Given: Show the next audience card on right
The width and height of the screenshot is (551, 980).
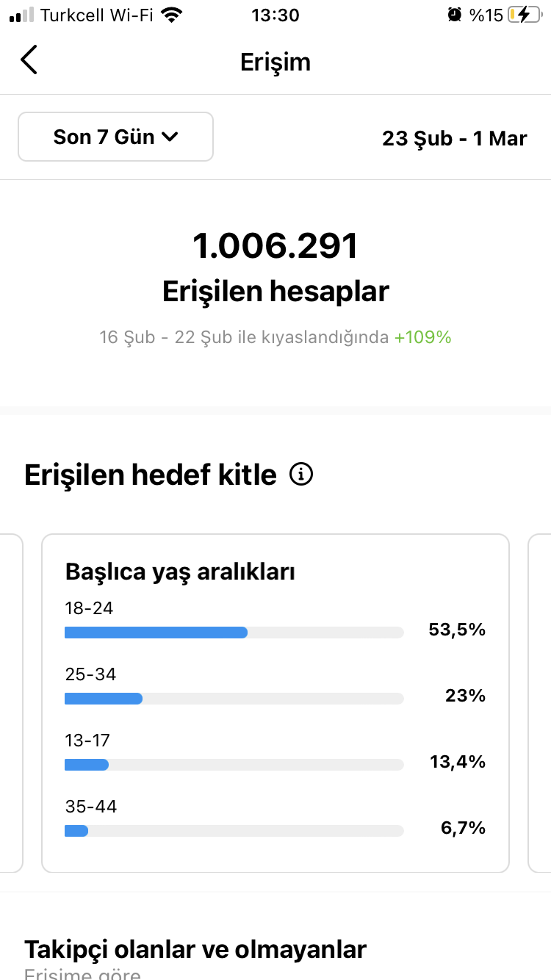Looking at the screenshot, I should click(x=540, y=703).
